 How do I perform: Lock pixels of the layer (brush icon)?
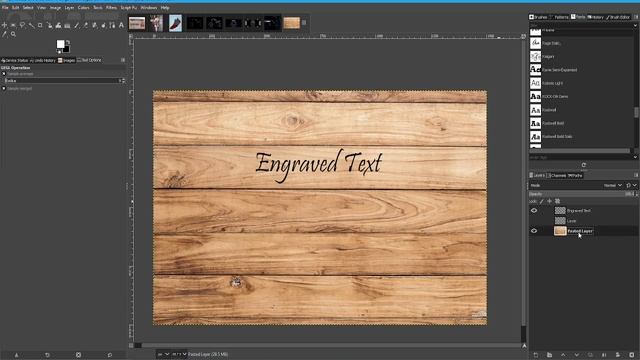(542, 201)
